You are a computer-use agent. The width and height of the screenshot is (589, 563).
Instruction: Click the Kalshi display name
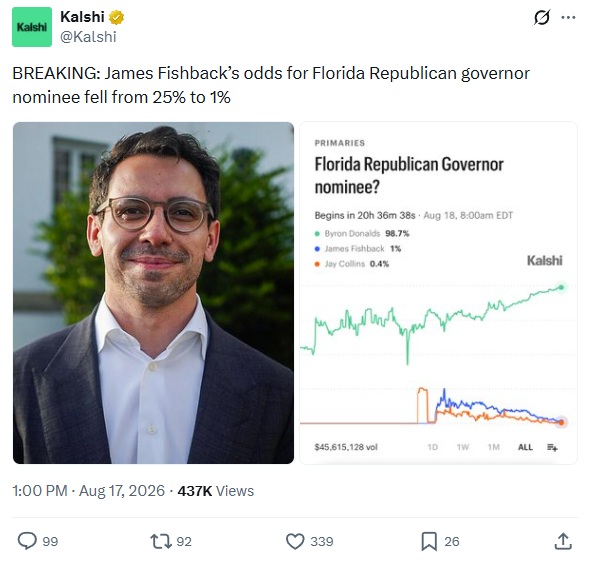click(82, 17)
